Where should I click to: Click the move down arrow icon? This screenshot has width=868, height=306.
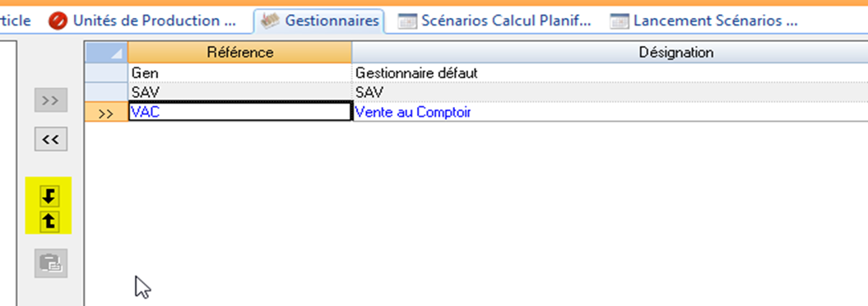click(49, 195)
